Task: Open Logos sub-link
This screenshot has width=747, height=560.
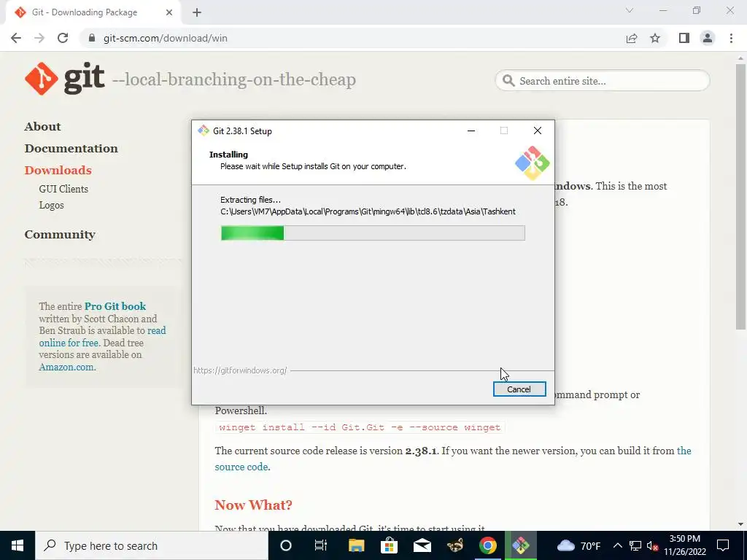Action: click(51, 205)
